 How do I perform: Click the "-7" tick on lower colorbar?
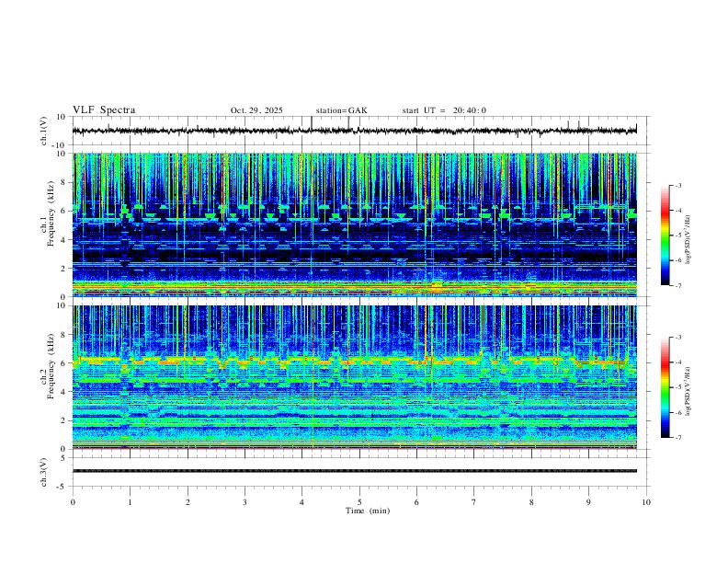677,438
